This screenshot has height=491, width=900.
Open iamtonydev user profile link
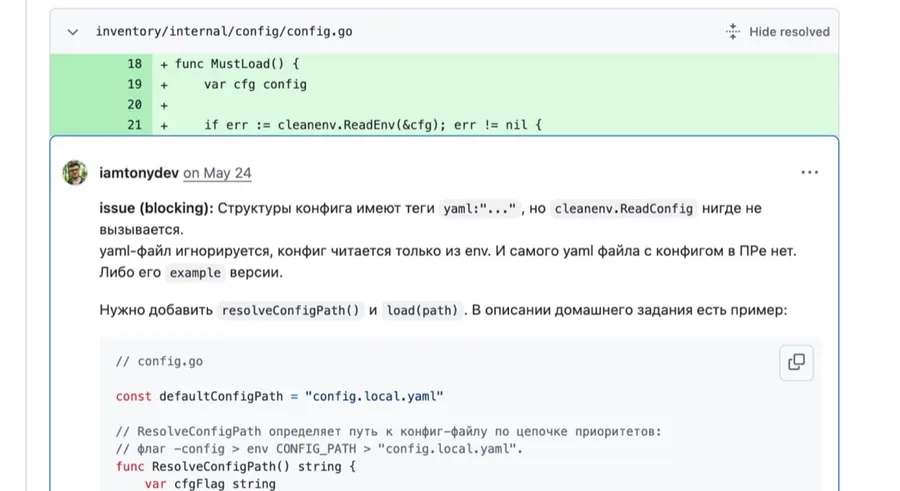(139, 173)
